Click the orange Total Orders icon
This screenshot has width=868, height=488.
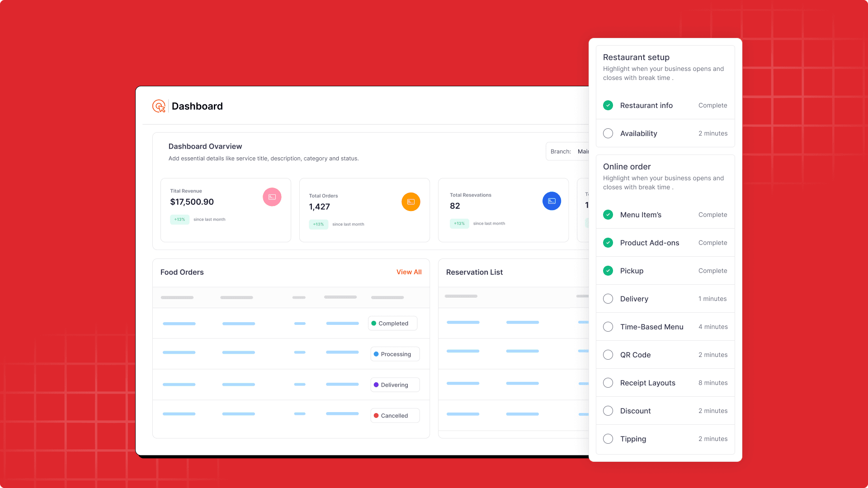pyautogui.click(x=411, y=202)
